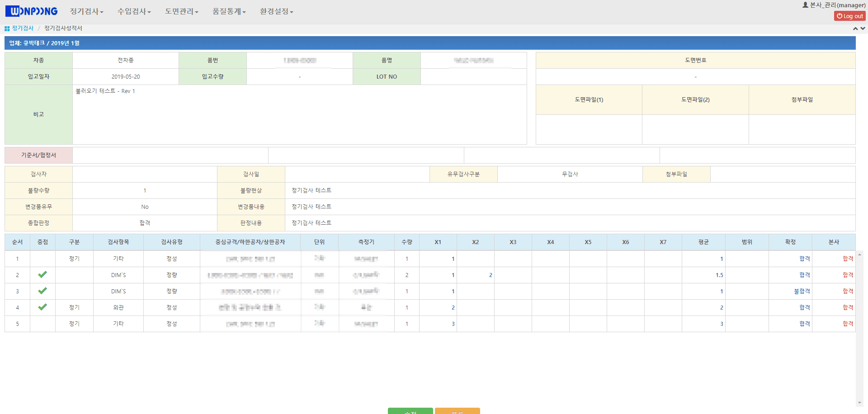Select the 도면관리 menu
Screen dimensions: 868x414
coord(181,12)
